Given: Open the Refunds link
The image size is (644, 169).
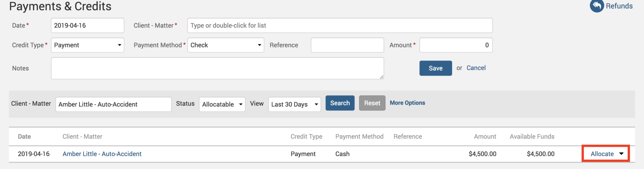Looking at the screenshot, I should point(619,6).
